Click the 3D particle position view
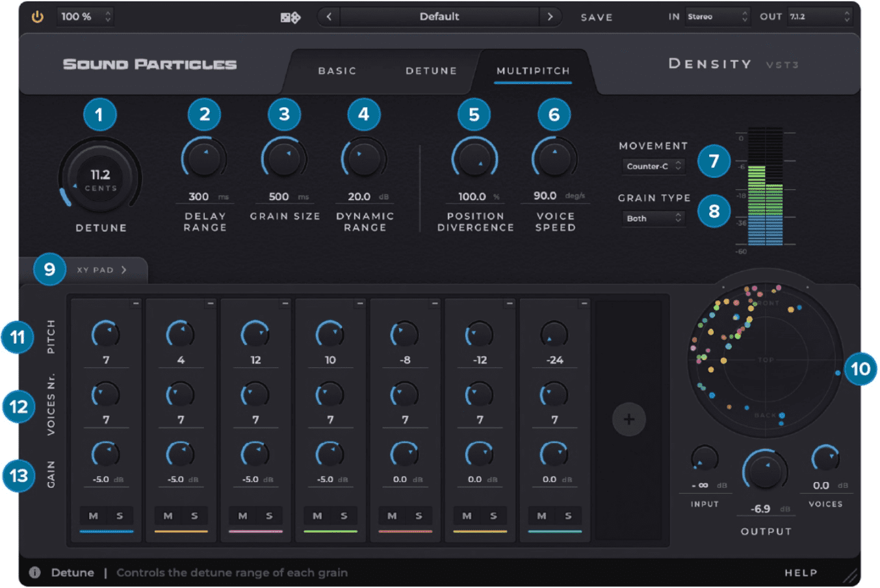The image size is (880, 588). (765, 359)
